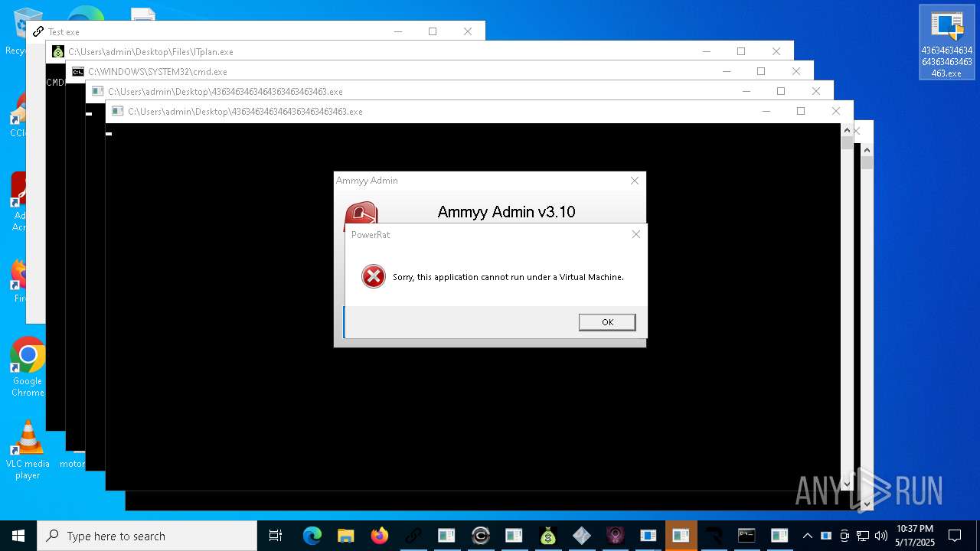Click the front console window's title icon
The width and height of the screenshot is (980, 551).
[118, 111]
